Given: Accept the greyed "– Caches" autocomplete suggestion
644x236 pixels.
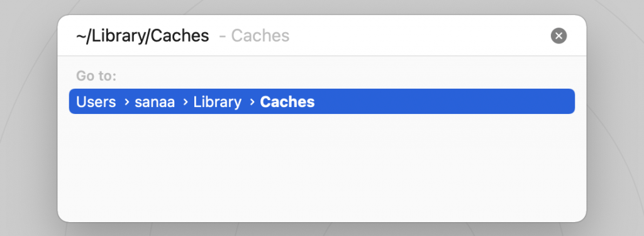Looking at the screenshot, I should click(x=254, y=36).
